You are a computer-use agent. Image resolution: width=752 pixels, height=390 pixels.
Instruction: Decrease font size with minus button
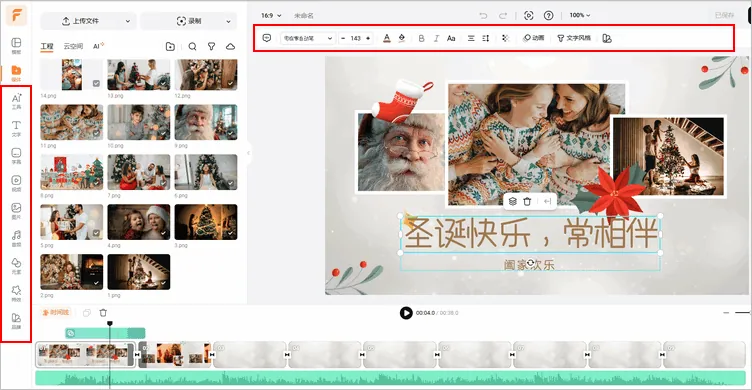[x=343, y=38]
